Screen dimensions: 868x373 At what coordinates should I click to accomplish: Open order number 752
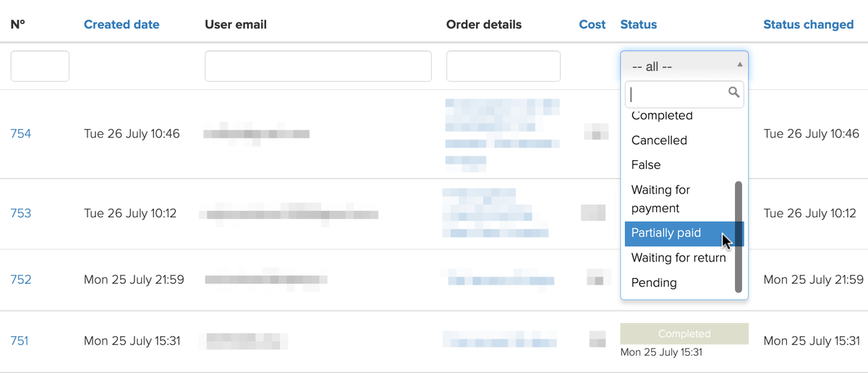click(21, 280)
